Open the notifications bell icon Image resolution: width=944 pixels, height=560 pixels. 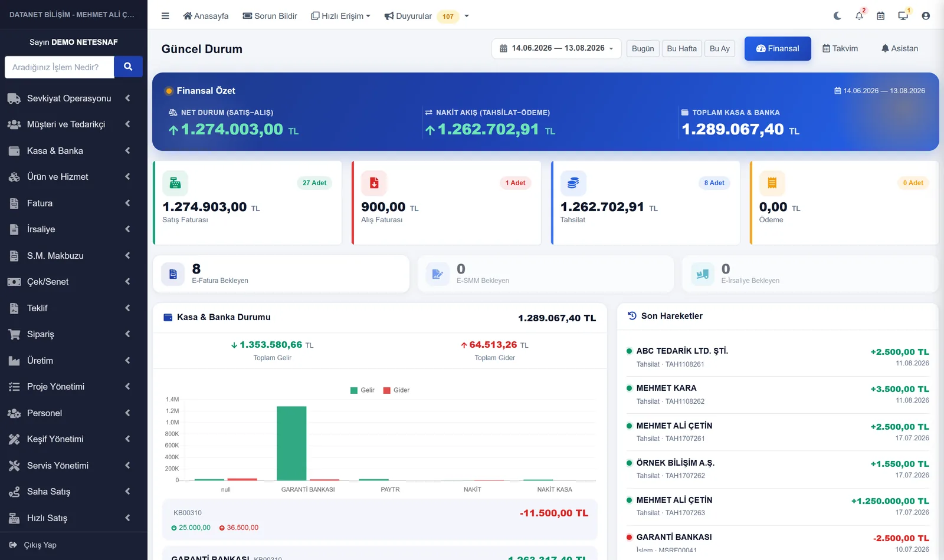[859, 16]
